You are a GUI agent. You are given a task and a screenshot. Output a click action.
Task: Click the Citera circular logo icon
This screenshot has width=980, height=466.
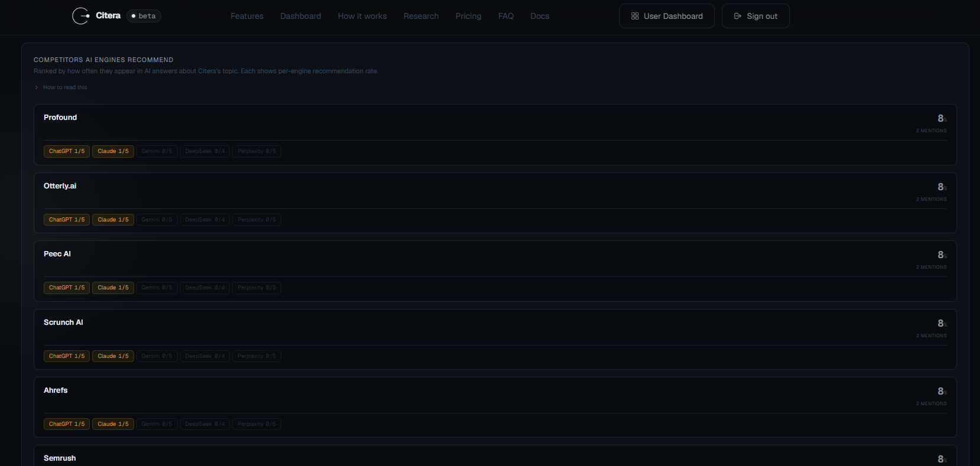(80, 16)
